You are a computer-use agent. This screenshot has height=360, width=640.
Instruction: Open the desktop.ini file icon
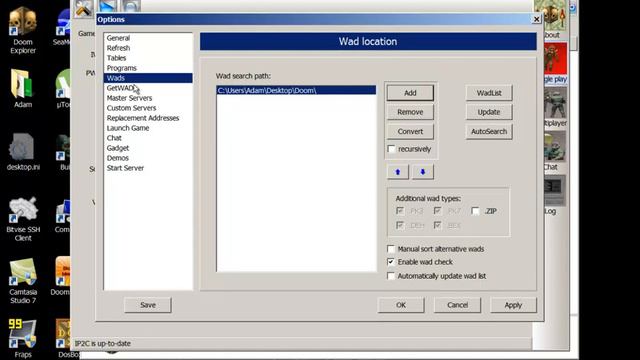[x=23, y=152]
